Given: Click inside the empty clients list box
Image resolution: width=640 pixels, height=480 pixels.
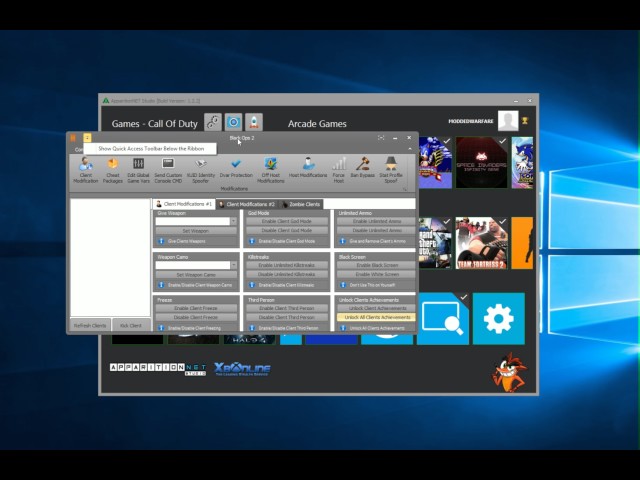Looking at the screenshot, I should (111, 257).
